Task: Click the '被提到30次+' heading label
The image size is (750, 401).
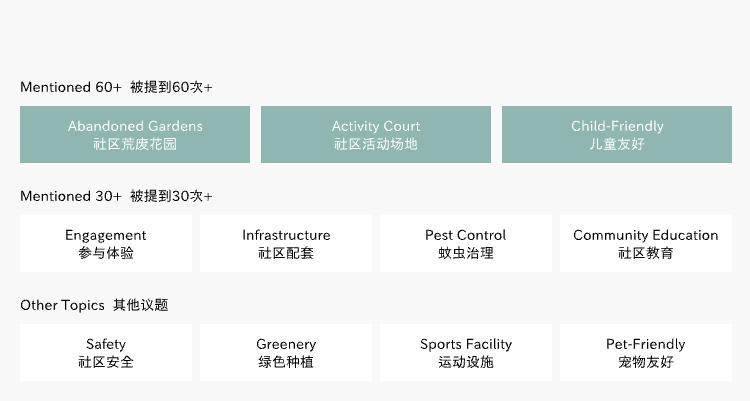Action: pos(171,196)
